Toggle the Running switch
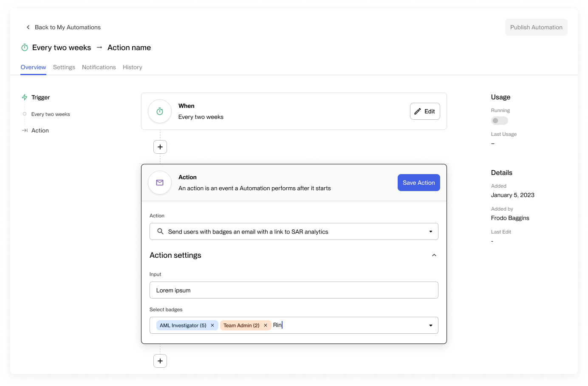Viewport: 588px width, 386px height. pos(499,121)
